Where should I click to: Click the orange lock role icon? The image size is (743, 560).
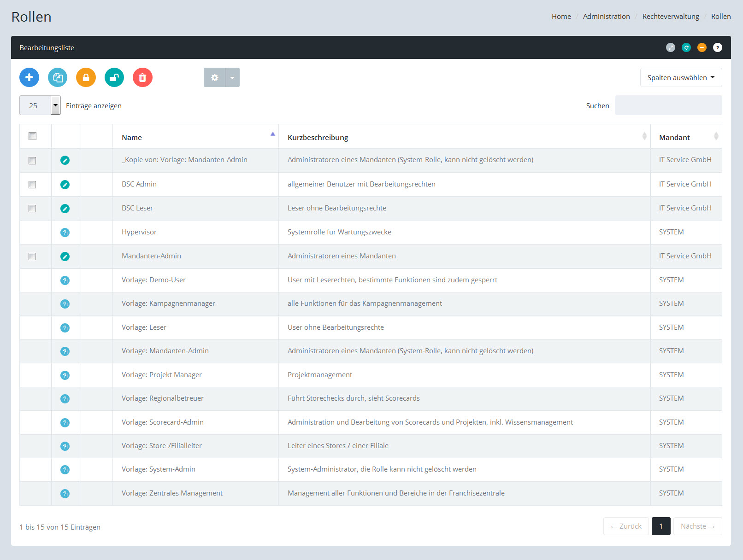[86, 77]
